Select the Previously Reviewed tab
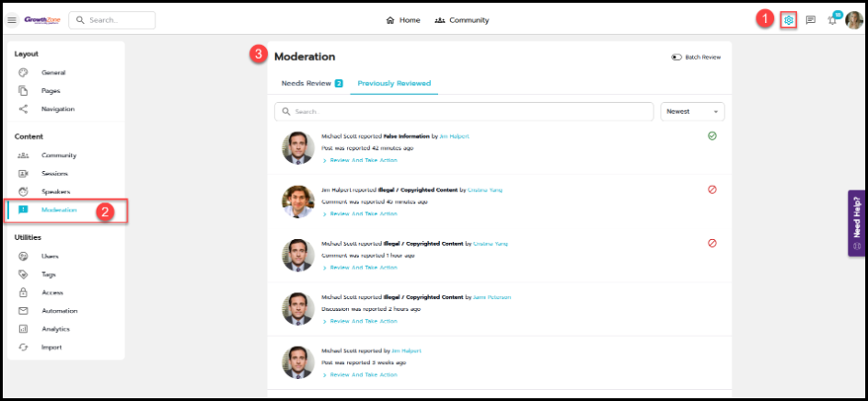The image size is (868, 401). coord(393,83)
